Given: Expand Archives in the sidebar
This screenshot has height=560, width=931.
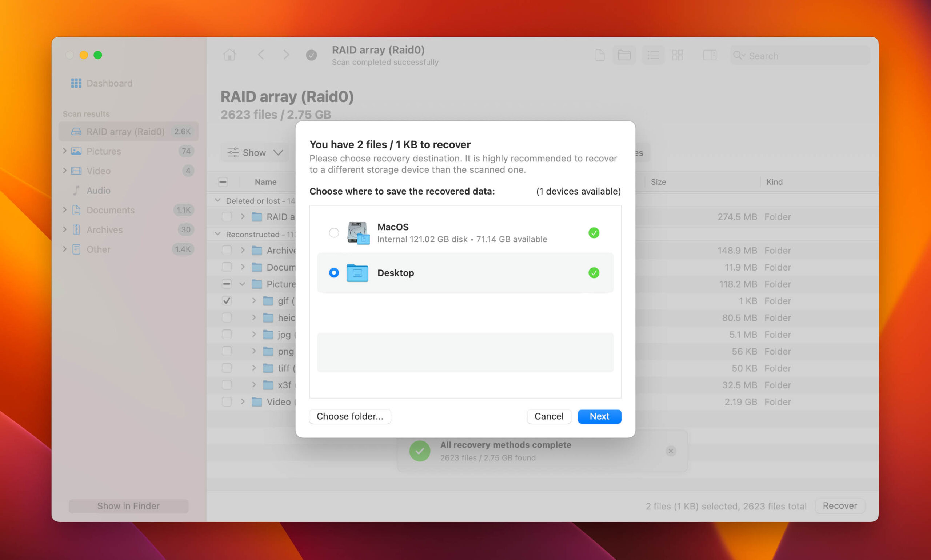Looking at the screenshot, I should pos(64,229).
